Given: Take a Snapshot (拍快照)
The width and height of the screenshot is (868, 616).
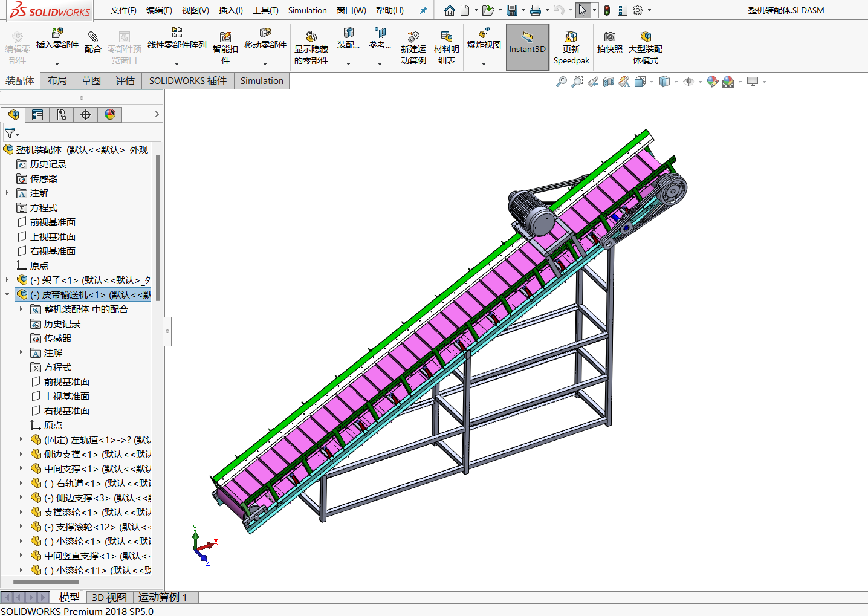Looking at the screenshot, I should click(610, 42).
